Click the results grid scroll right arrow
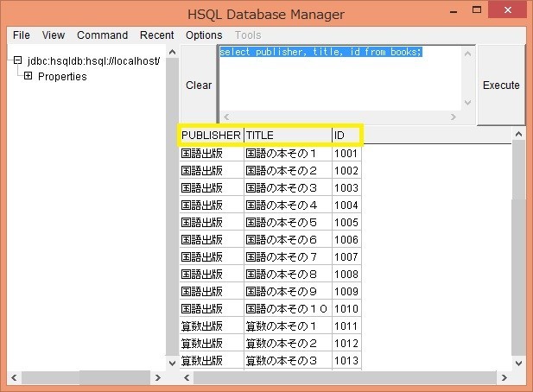 click(504, 377)
